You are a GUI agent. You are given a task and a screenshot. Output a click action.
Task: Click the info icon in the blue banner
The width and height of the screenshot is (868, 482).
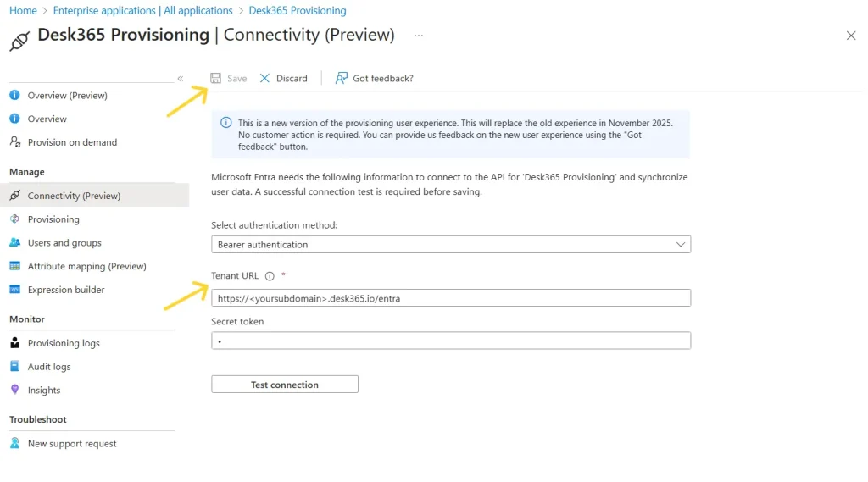225,123
